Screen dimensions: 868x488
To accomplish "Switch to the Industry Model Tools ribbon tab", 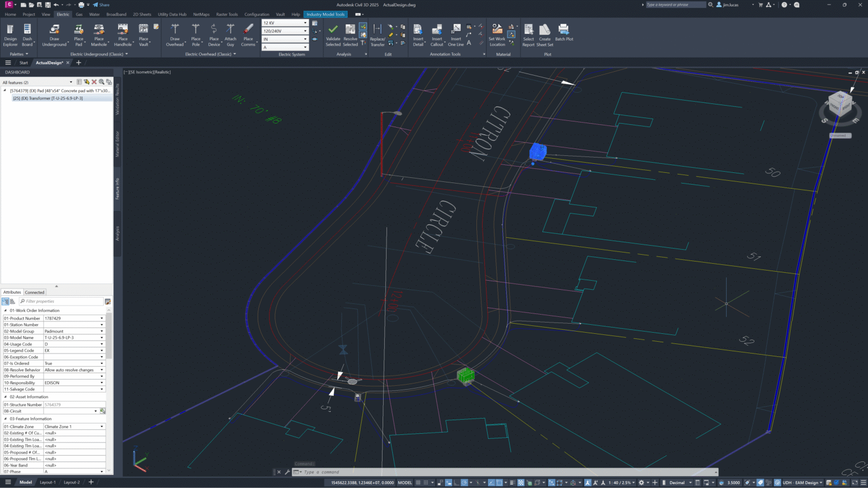I will pyautogui.click(x=325, y=14).
